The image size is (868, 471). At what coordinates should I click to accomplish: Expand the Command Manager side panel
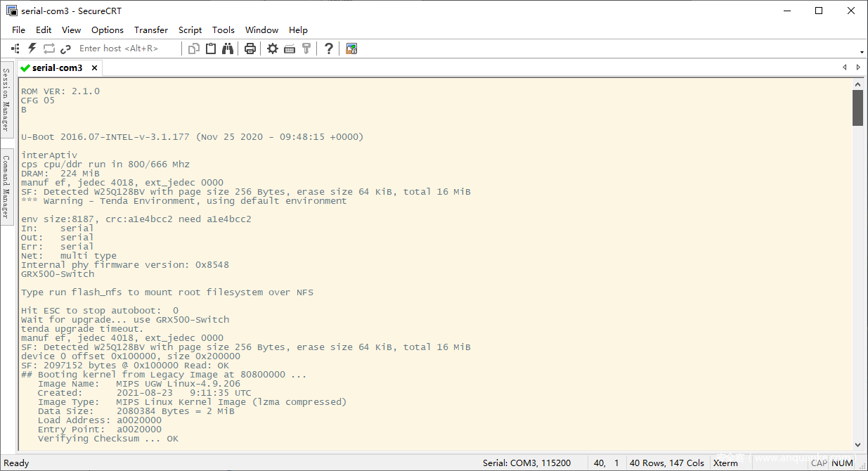point(6,187)
